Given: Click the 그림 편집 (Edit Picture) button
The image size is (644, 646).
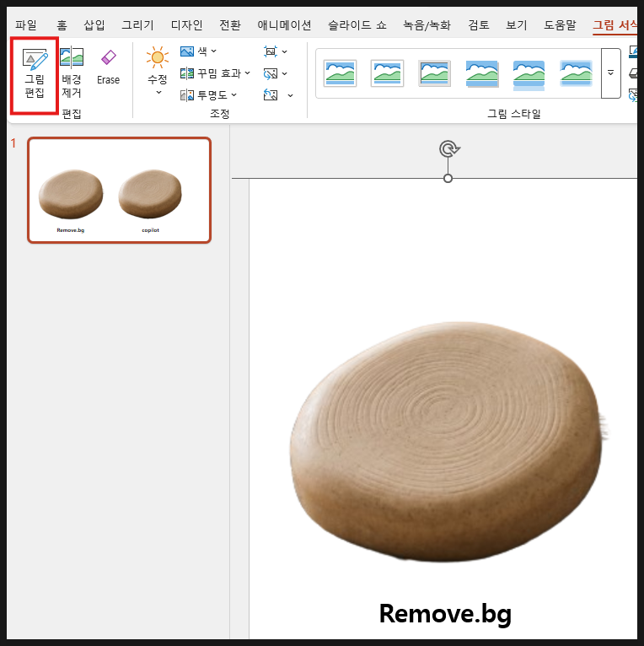Looking at the screenshot, I should coord(35,74).
